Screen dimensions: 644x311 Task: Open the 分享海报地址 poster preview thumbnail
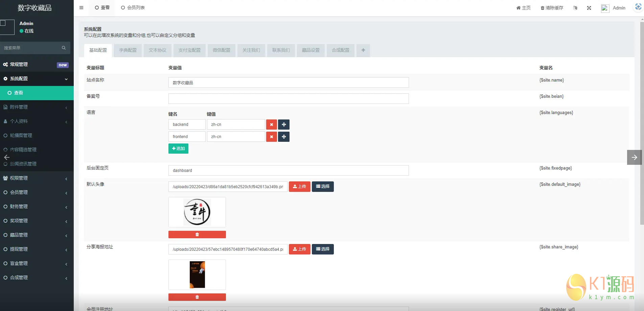coord(197,275)
